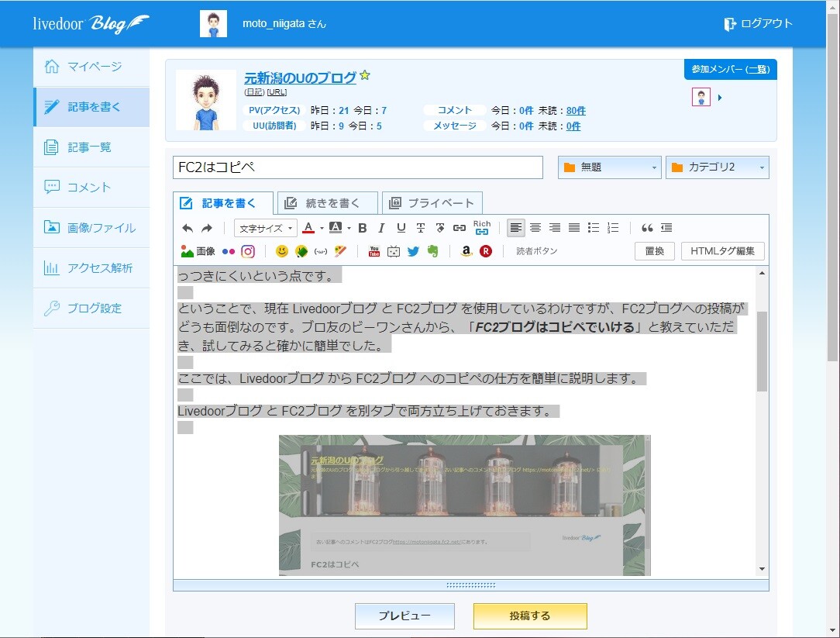Apply the red text color
840x638 pixels.
308,228
